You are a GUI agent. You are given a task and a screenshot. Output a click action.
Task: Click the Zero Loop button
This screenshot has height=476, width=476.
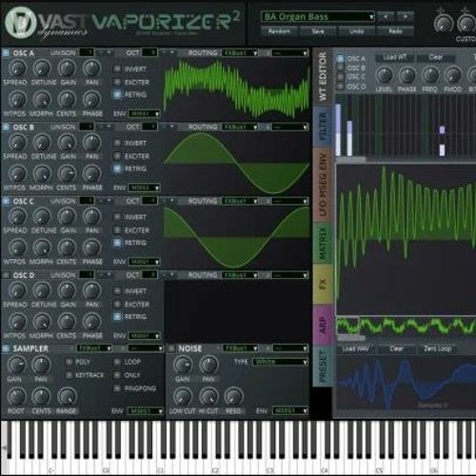pos(438,349)
